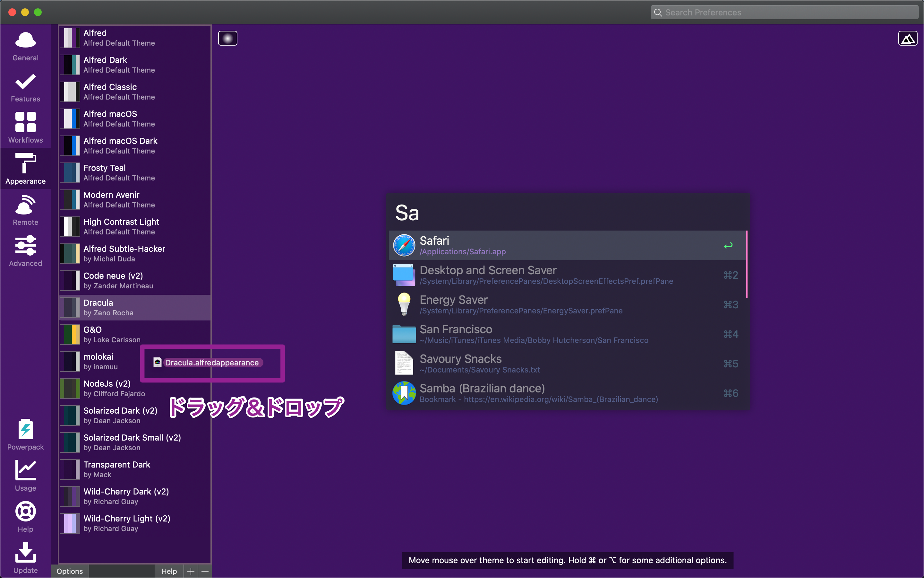Click the minus button to remove theme

[x=205, y=571]
